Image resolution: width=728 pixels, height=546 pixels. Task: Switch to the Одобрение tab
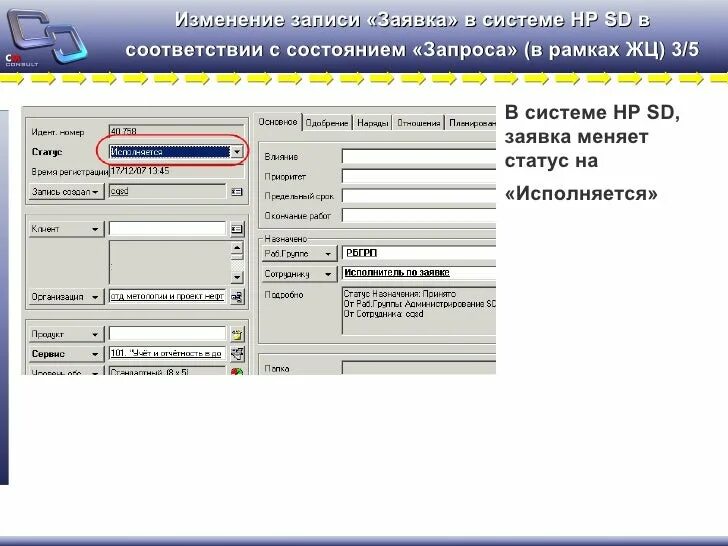[x=327, y=123]
